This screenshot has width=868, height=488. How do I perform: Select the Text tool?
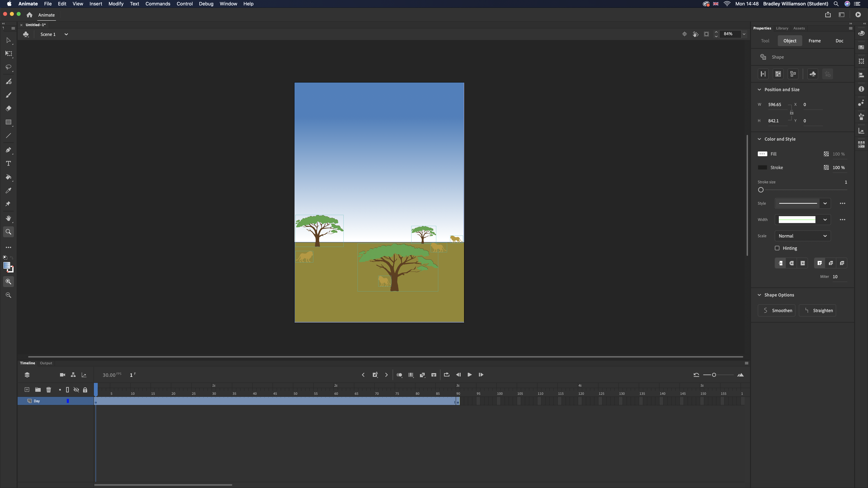pos(8,163)
